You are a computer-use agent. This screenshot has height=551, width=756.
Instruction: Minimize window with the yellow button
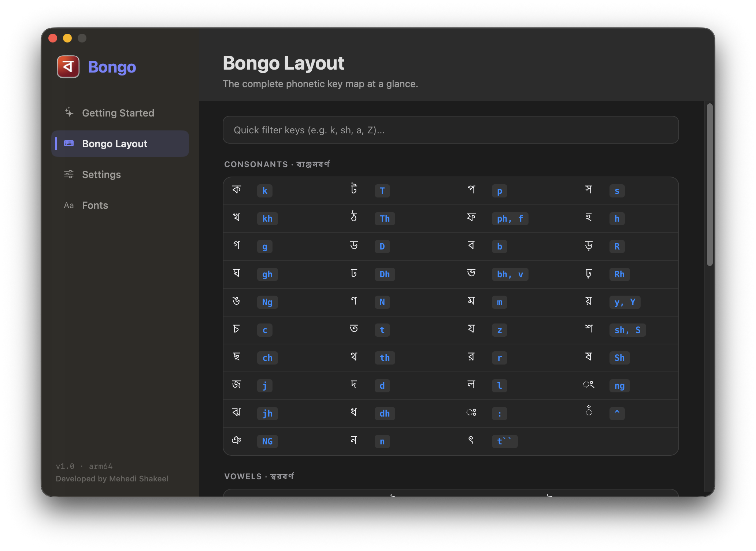(67, 38)
